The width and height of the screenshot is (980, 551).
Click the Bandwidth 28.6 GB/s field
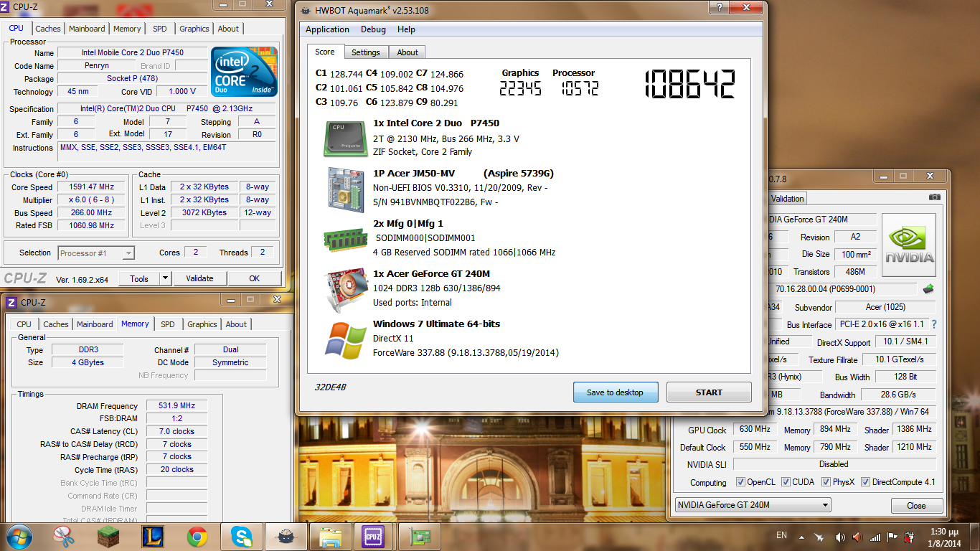(x=897, y=395)
